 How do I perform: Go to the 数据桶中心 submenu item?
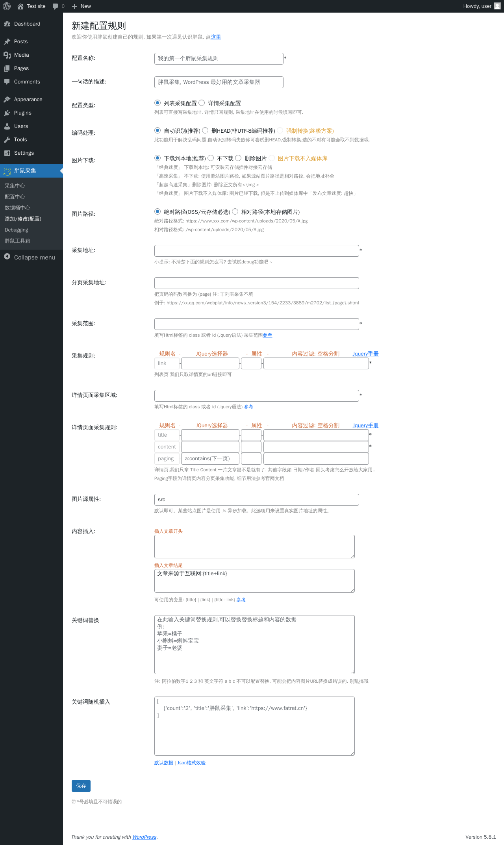pyautogui.click(x=17, y=208)
